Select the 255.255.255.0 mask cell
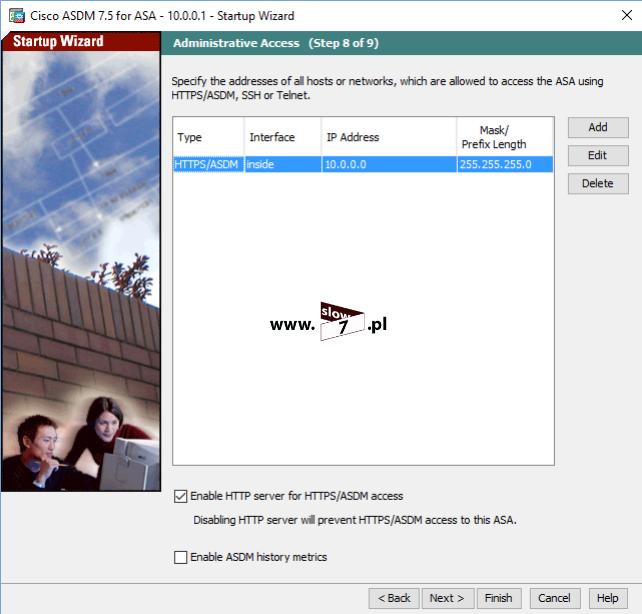Image resolution: width=642 pixels, height=614 pixels. 505,165
